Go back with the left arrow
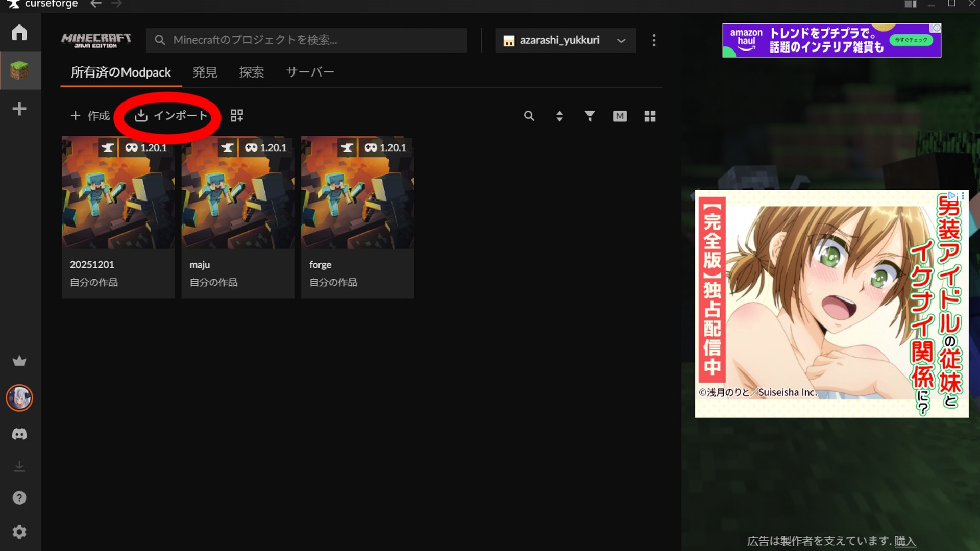The image size is (980, 551). pyautogui.click(x=96, y=4)
